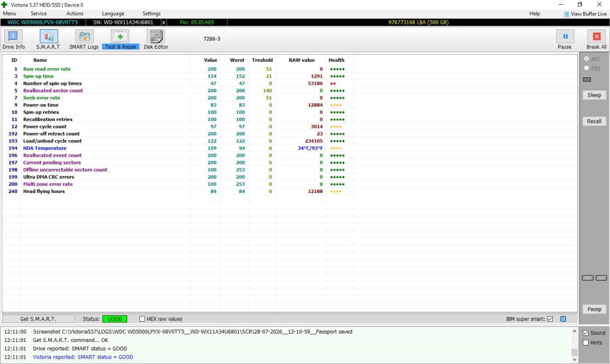Click the Health column header
This screenshot has width=610, height=364.
click(337, 60)
